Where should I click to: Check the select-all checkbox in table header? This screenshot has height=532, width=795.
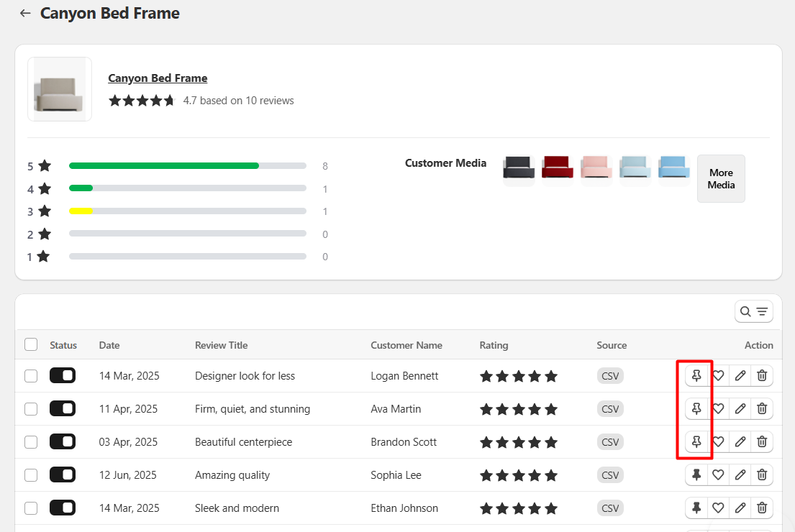click(31, 344)
